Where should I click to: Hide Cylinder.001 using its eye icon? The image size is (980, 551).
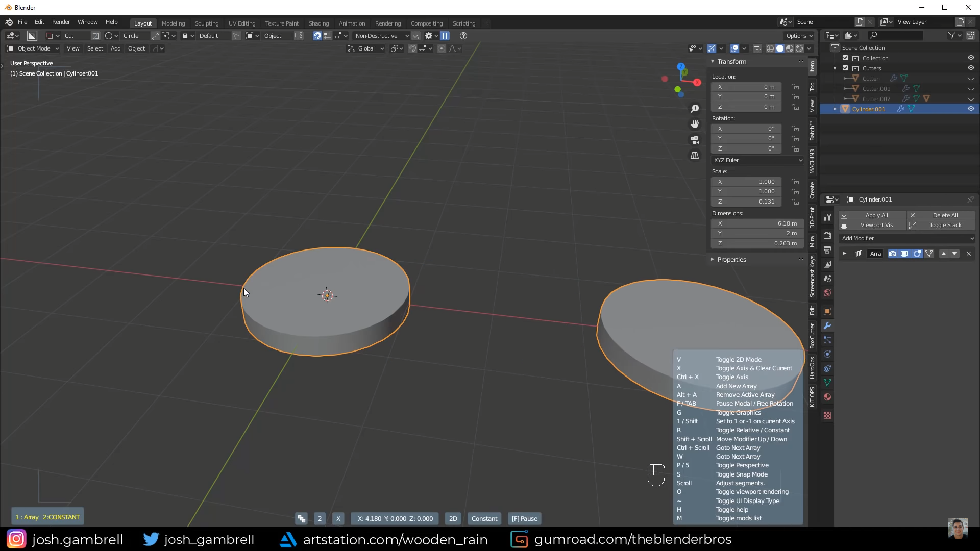[971, 109]
